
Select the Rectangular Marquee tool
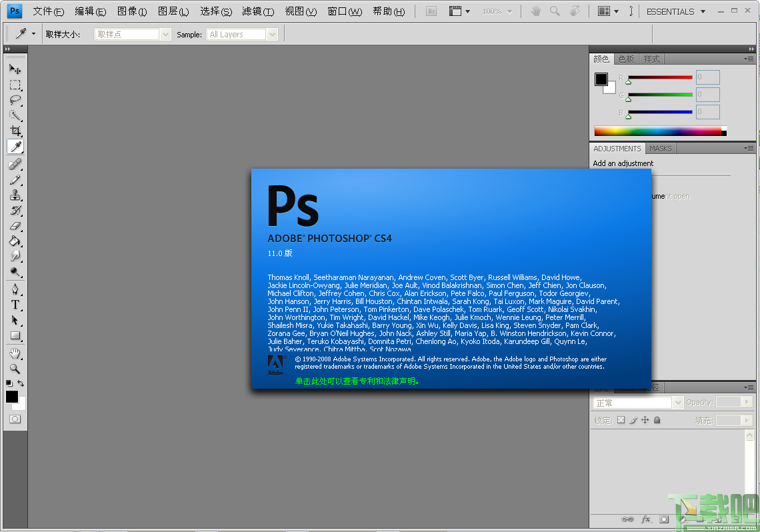(x=15, y=85)
